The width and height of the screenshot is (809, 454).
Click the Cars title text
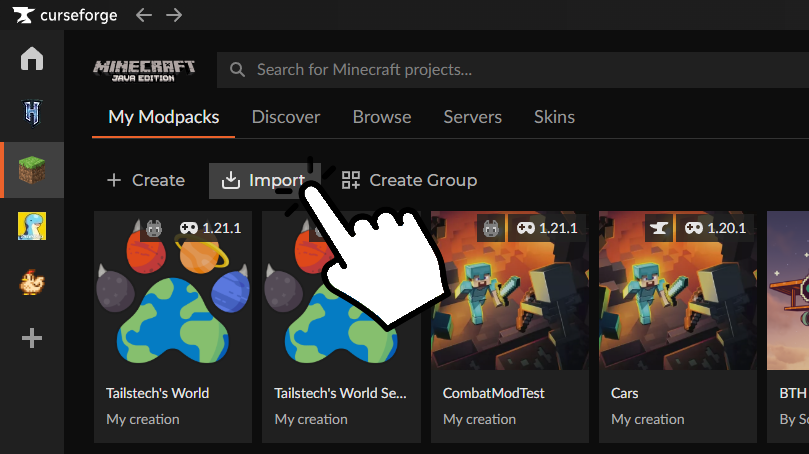coord(624,393)
